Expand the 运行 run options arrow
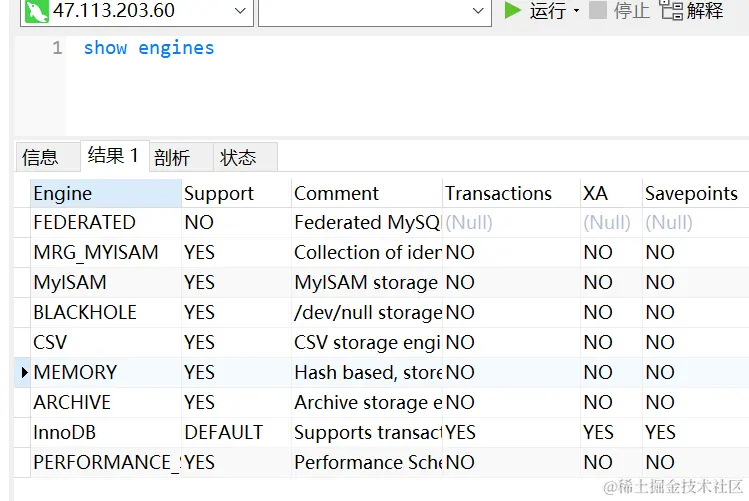The width and height of the screenshot is (749, 501). (576, 11)
